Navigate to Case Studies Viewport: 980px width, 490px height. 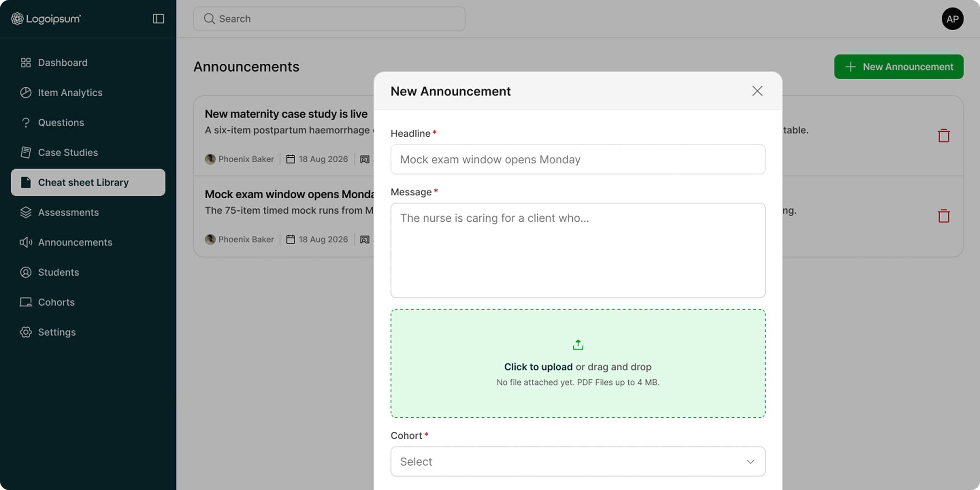point(88,152)
